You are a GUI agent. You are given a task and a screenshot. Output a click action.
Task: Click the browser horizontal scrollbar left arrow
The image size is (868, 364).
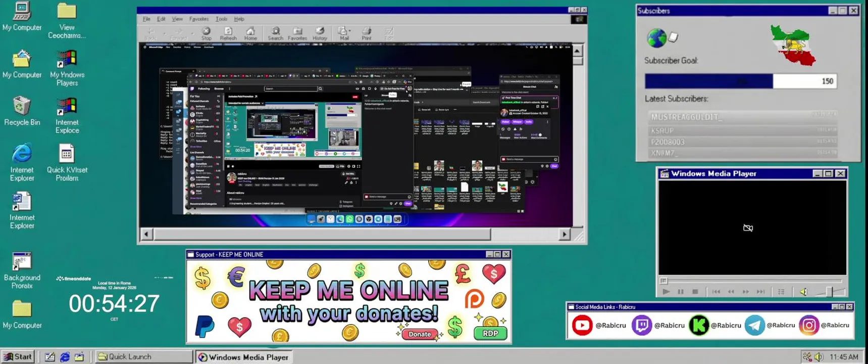(x=146, y=234)
